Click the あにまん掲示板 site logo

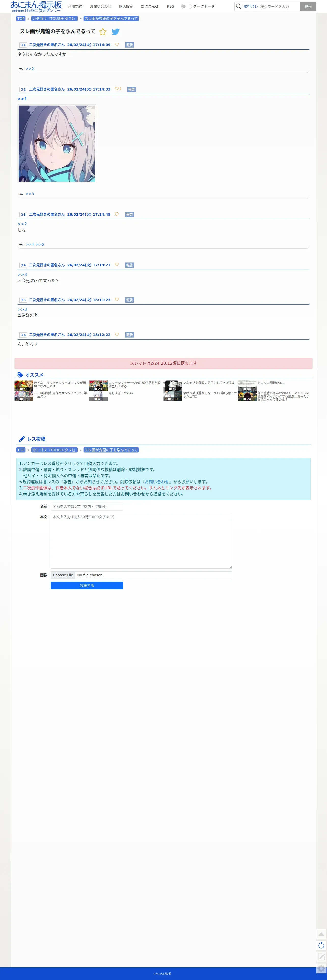(36, 6)
